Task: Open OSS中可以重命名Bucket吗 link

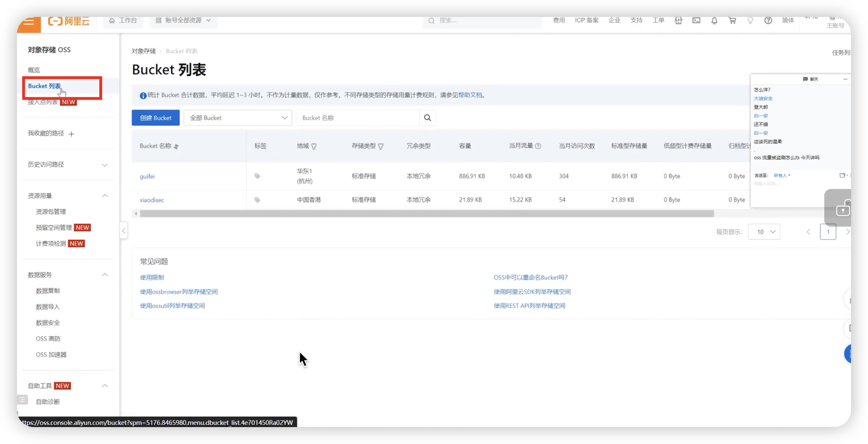Action: click(530, 277)
